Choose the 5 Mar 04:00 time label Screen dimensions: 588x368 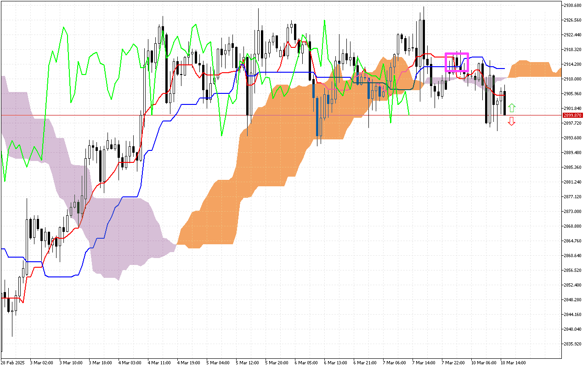218,362
